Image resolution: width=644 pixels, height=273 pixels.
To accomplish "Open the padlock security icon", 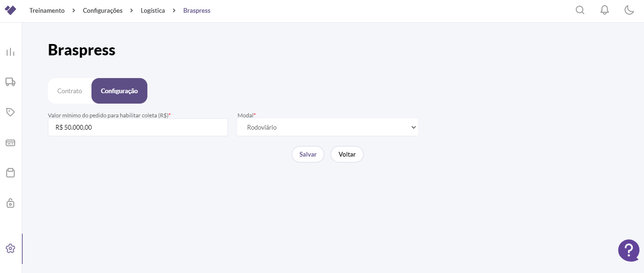I will 10,203.
